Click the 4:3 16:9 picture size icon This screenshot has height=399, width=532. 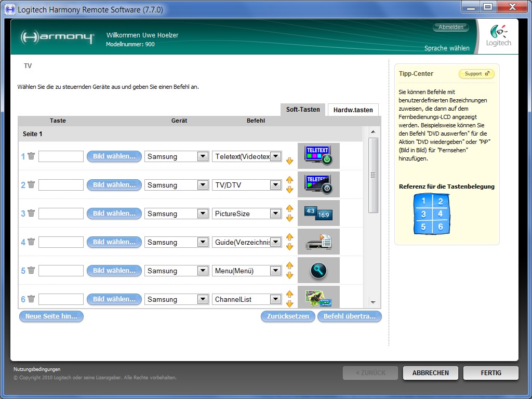pos(318,213)
